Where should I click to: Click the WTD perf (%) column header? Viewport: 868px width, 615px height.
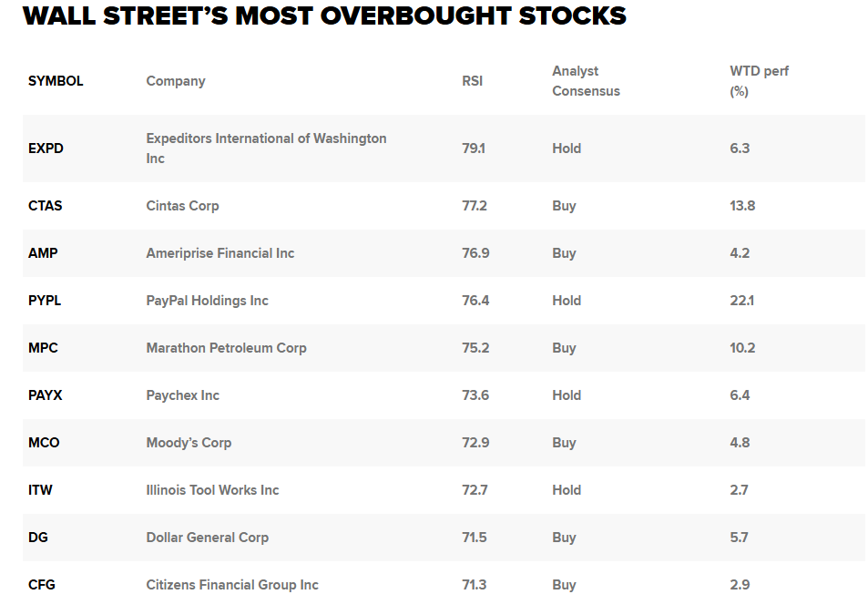pyautogui.click(x=759, y=81)
